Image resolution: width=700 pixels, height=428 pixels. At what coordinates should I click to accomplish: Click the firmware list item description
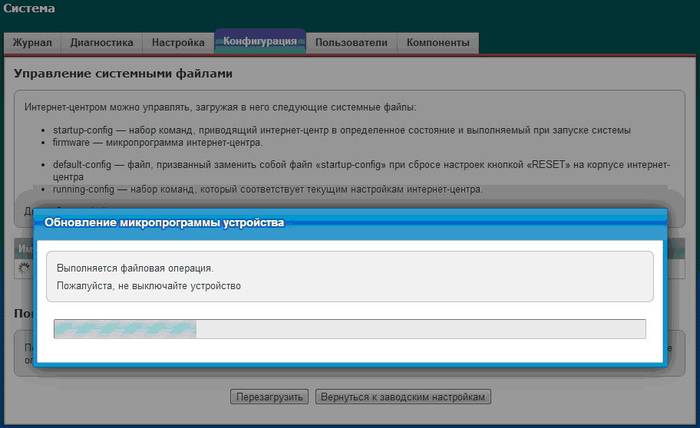click(x=158, y=143)
